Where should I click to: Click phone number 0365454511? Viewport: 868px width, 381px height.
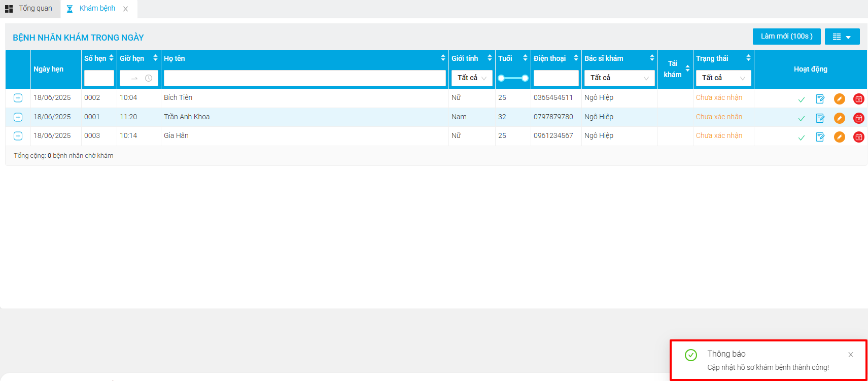click(553, 98)
